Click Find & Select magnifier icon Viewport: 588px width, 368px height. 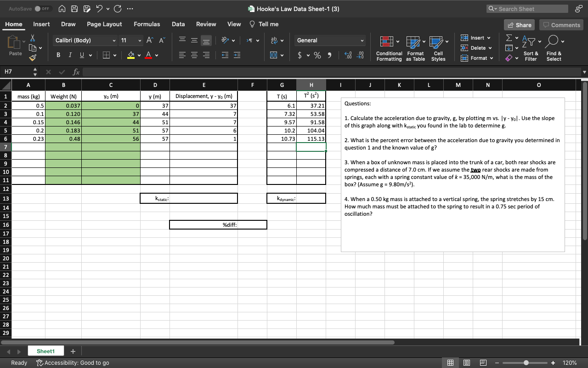pyautogui.click(x=554, y=41)
